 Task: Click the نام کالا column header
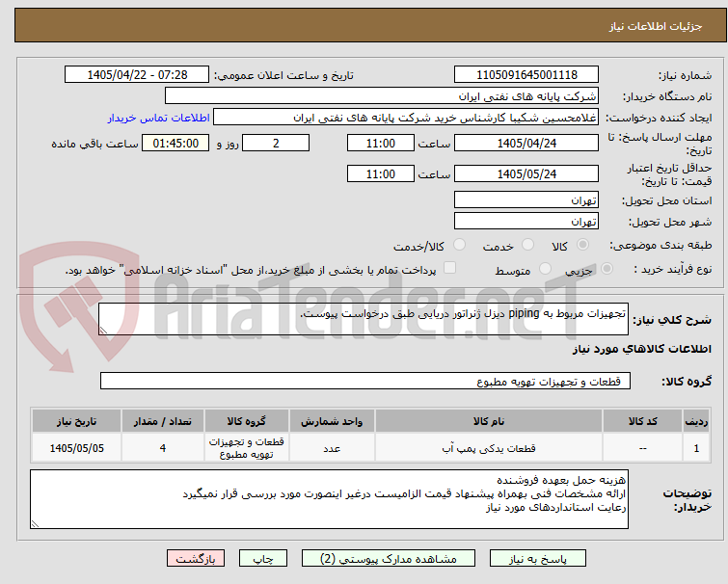click(x=489, y=421)
